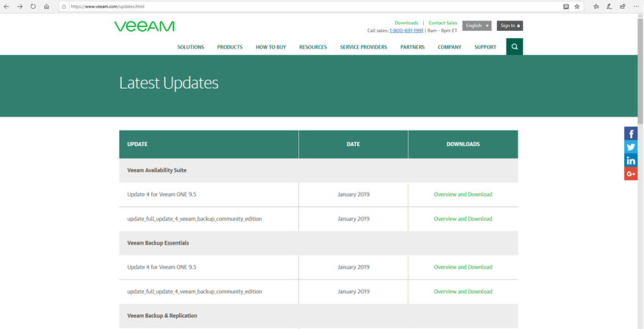Screen dimensions: 644x329
Task: Click the UPDATE column header
Action: click(209, 144)
